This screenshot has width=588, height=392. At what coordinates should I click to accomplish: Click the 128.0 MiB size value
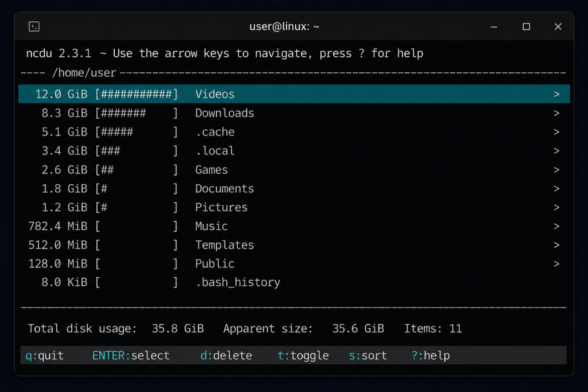pos(58,263)
